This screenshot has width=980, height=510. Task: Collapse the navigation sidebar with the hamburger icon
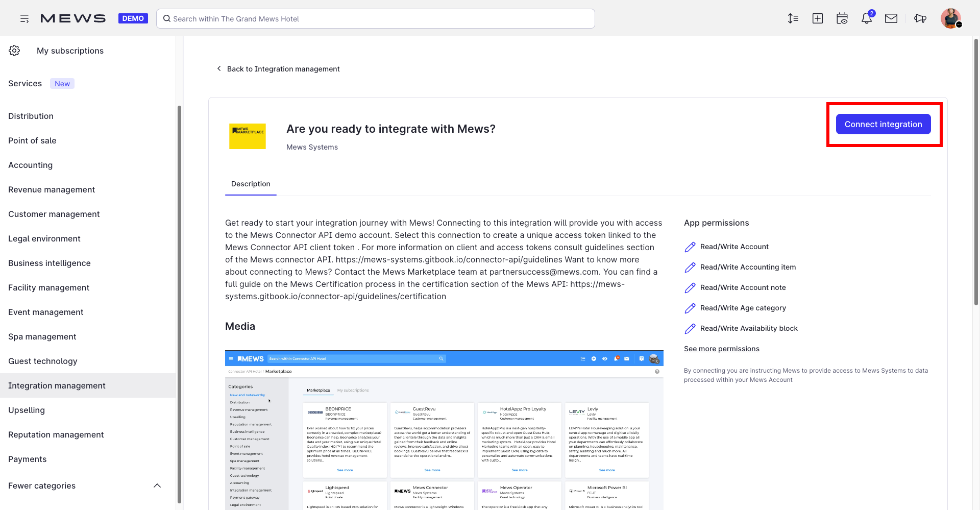click(24, 18)
